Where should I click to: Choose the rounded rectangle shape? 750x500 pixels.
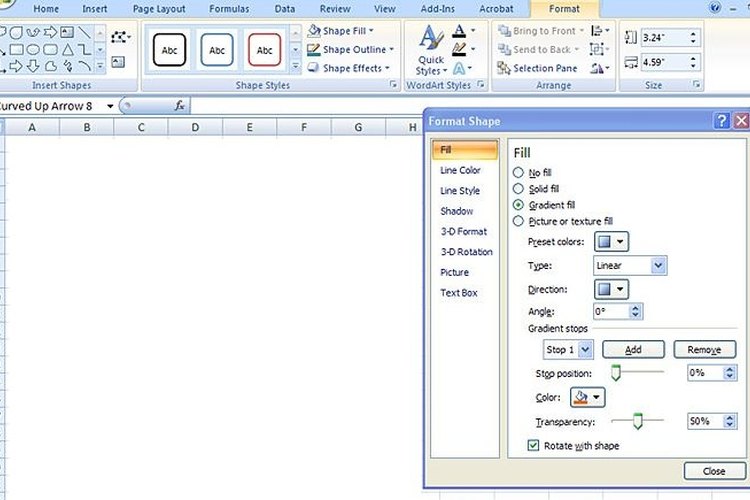click(x=50, y=49)
